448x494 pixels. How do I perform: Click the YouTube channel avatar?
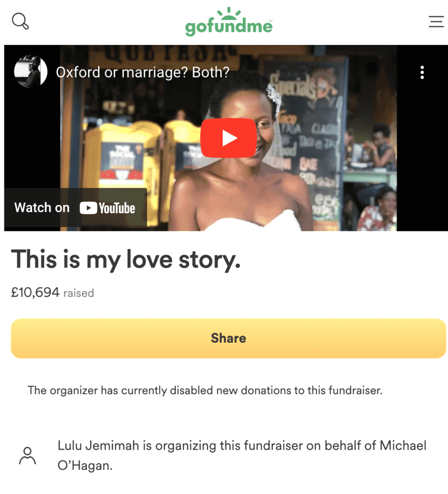coord(31,72)
